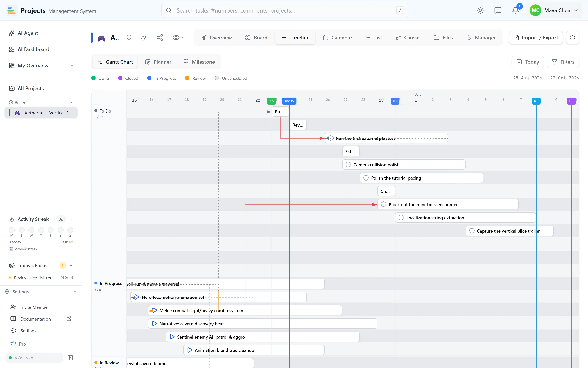Open Capture the vertical-slice trailer task

tap(510, 231)
